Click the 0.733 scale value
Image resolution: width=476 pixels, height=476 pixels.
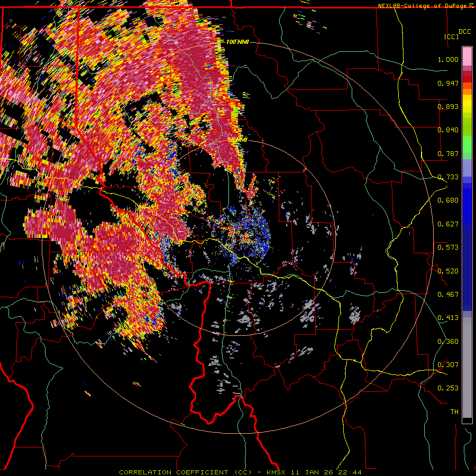[448, 177]
